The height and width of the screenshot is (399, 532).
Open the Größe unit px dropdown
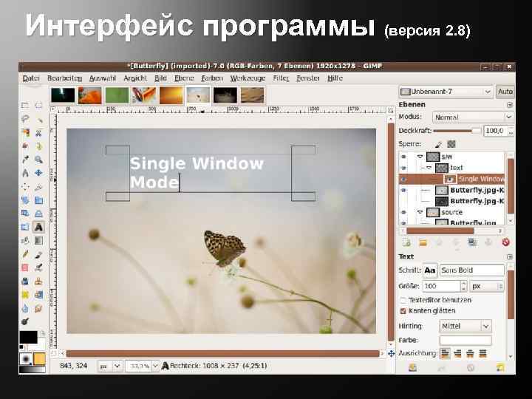pyautogui.click(x=486, y=287)
